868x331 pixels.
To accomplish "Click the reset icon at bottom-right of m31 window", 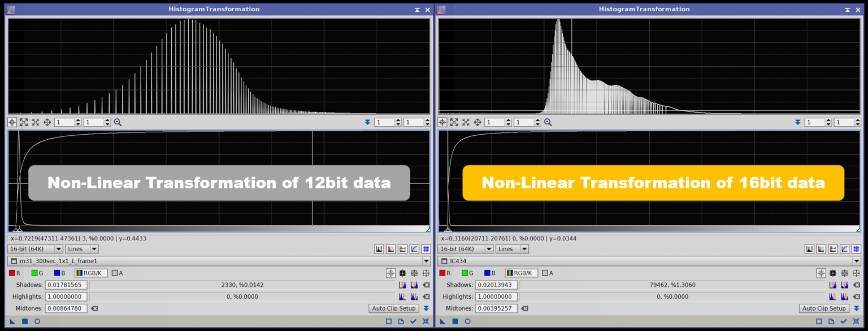I will pos(426,321).
